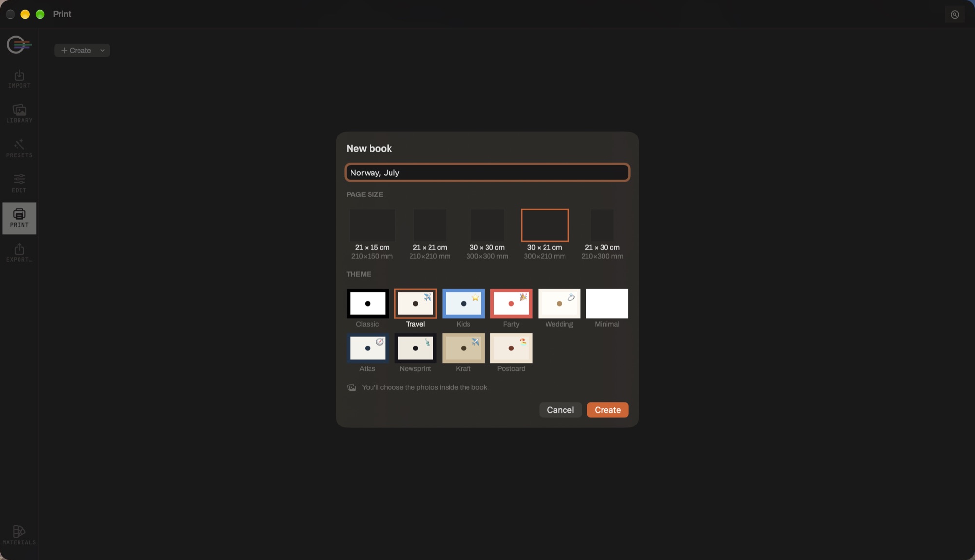Open the Edit section in sidebar
The width and height of the screenshot is (975, 560).
click(x=19, y=183)
